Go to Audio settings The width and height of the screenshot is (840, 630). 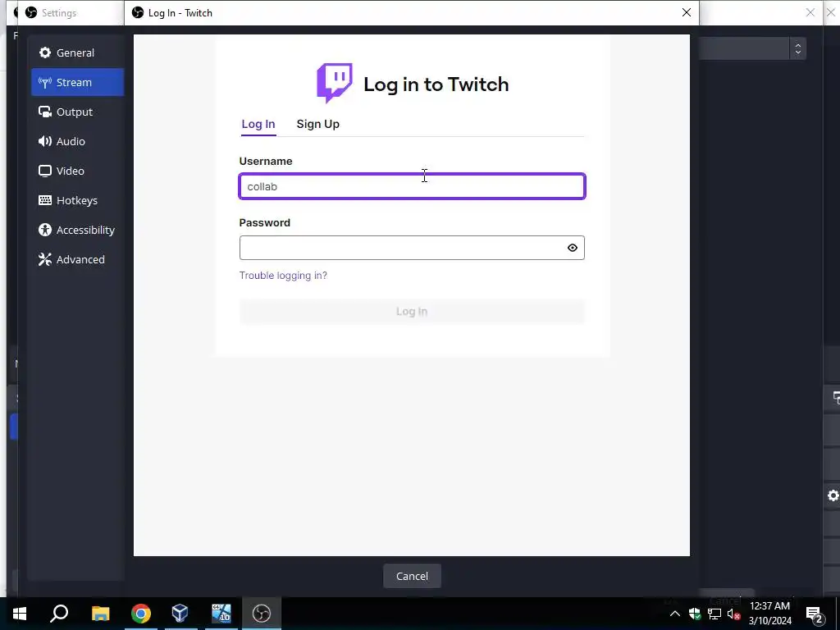click(x=77, y=141)
